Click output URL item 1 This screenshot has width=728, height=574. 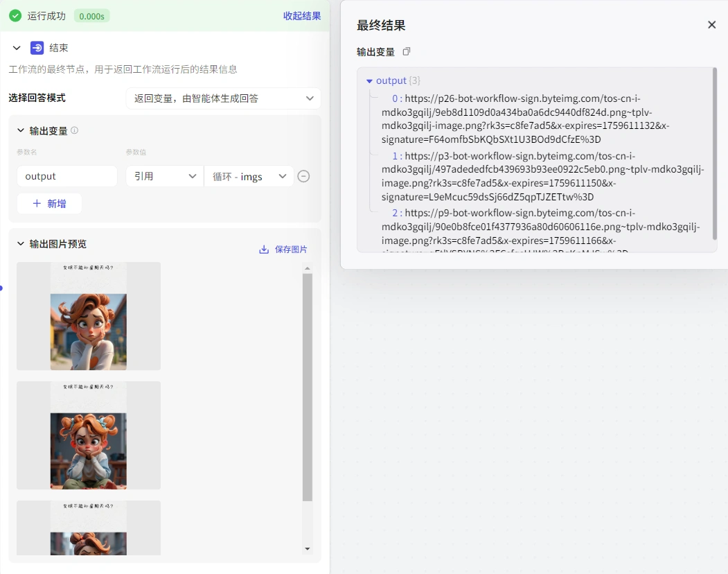542,176
